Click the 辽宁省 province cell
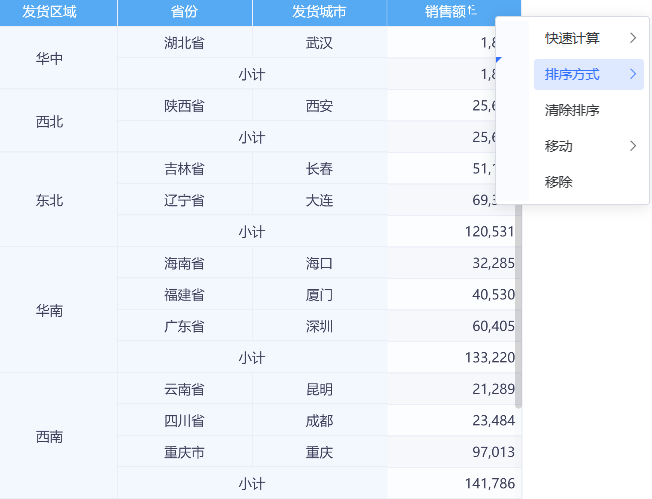The image size is (652, 499). pos(184,200)
